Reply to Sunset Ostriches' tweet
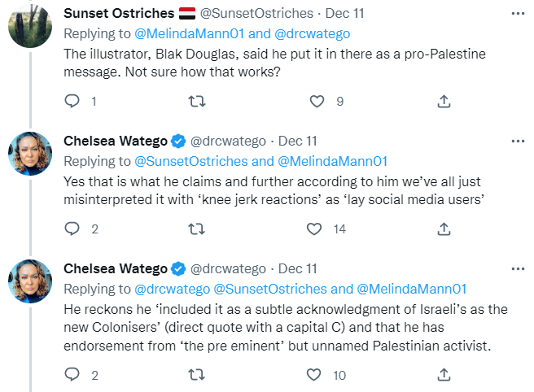534x392 pixels. tap(72, 101)
